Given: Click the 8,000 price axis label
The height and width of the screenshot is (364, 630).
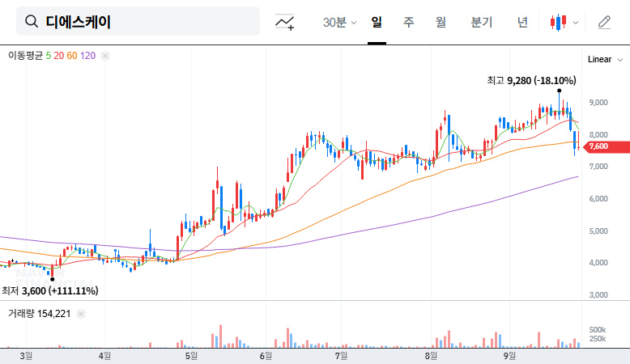Looking at the screenshot, I should pos(598,135).
